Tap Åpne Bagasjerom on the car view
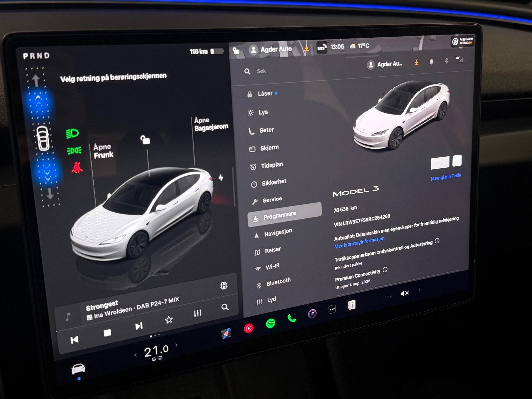The width and height of the screenshot is (532, 399). (211, 124)
